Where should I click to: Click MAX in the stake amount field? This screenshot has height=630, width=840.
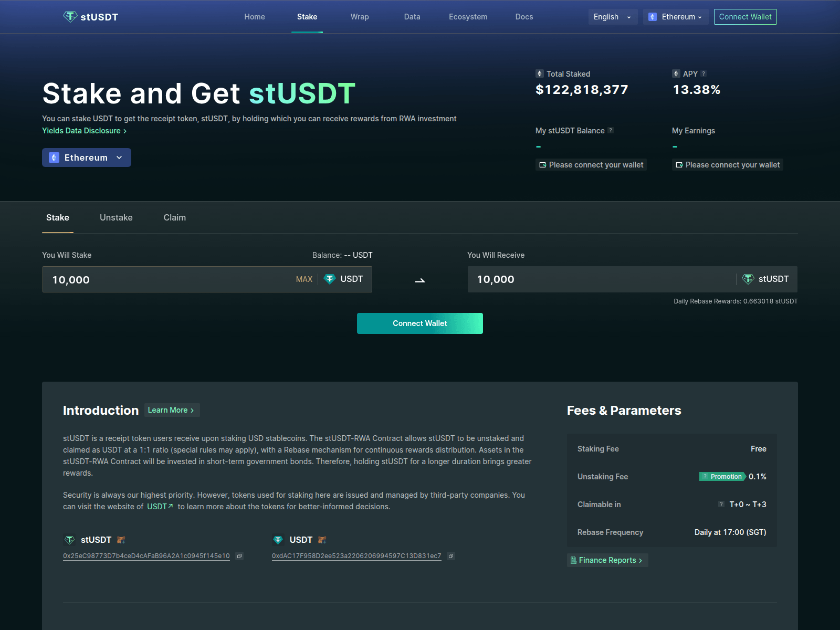[304, 279]
